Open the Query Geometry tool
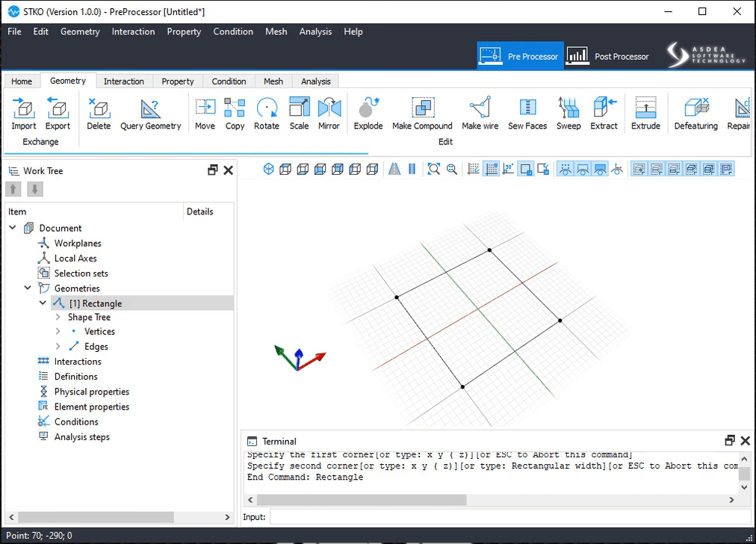 pyautogui.click(x=150, y=114)
